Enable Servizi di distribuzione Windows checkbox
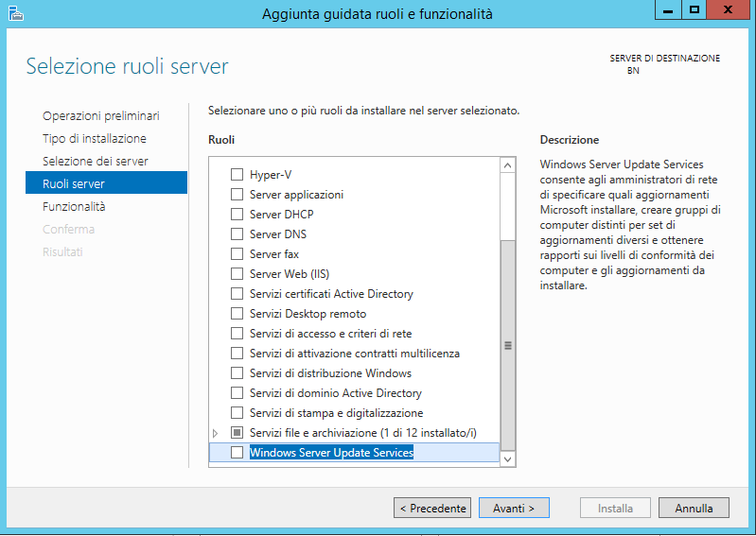 click(237, 372)
